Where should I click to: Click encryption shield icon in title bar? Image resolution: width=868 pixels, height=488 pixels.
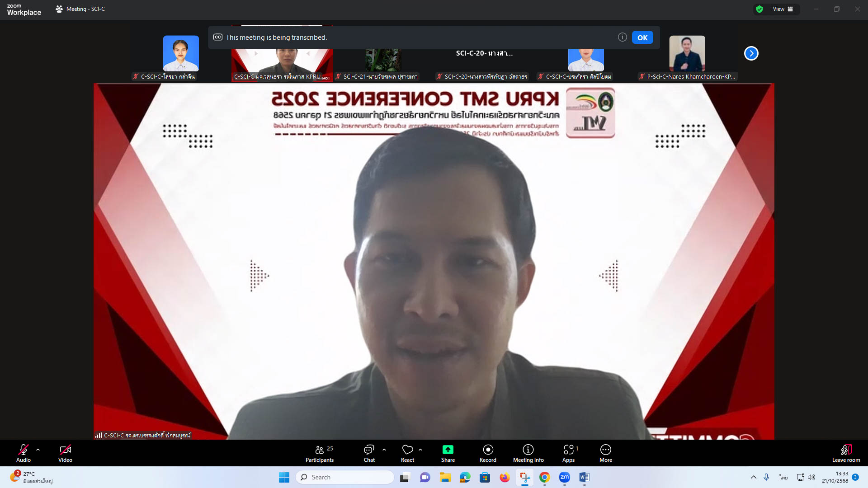759,9
